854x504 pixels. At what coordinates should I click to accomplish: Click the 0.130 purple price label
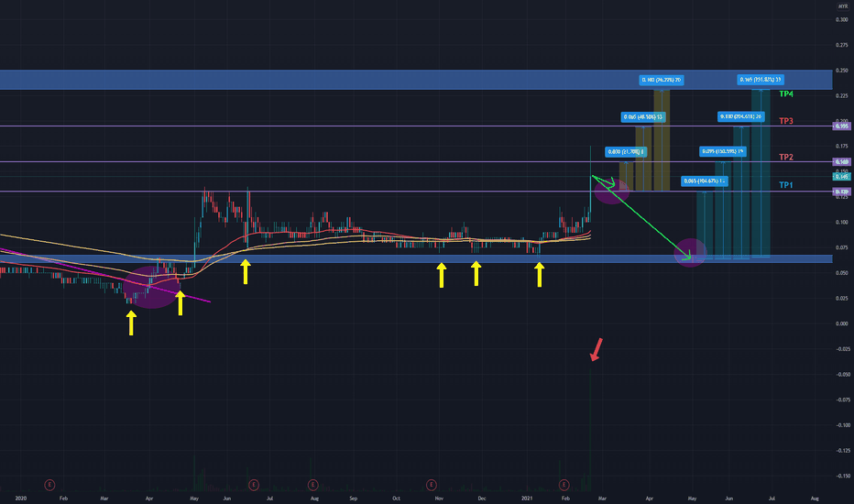[x=841, y=192]
